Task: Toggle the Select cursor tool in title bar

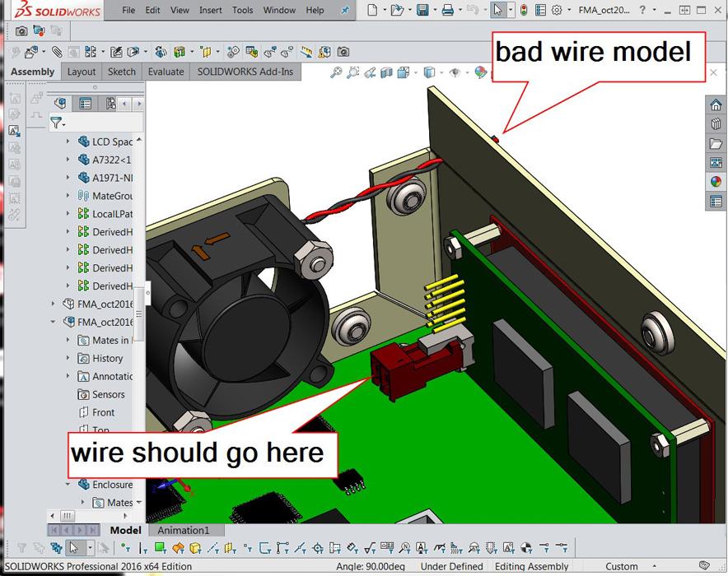Action: [497, 10]
